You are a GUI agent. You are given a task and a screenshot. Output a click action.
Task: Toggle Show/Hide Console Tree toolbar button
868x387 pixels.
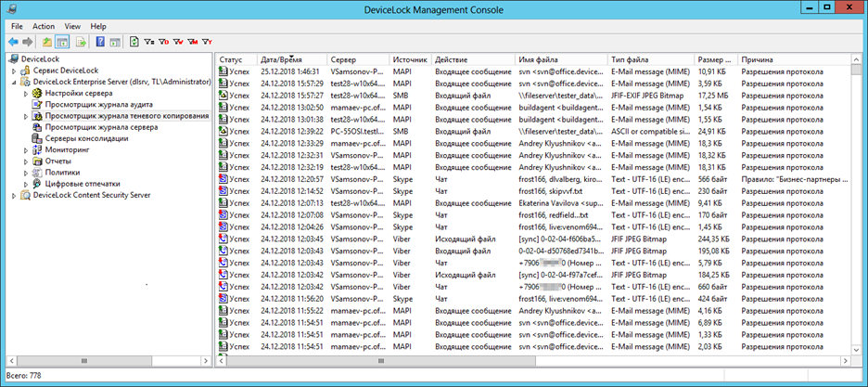(62, 42)
